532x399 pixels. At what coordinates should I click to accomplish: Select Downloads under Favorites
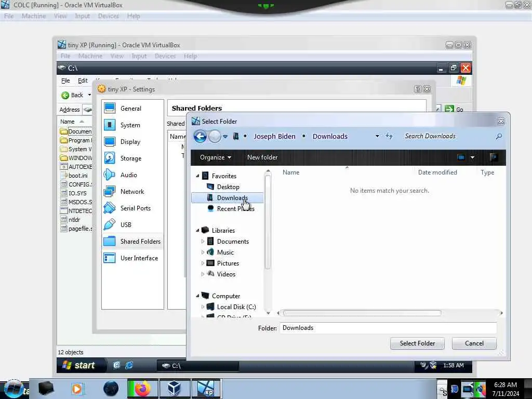tap(228, 197)
